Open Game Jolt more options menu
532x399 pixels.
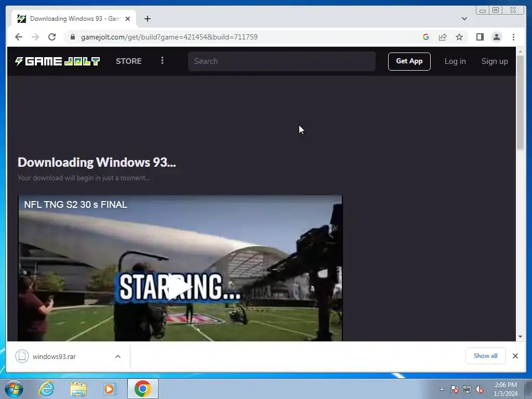(162, 61)
